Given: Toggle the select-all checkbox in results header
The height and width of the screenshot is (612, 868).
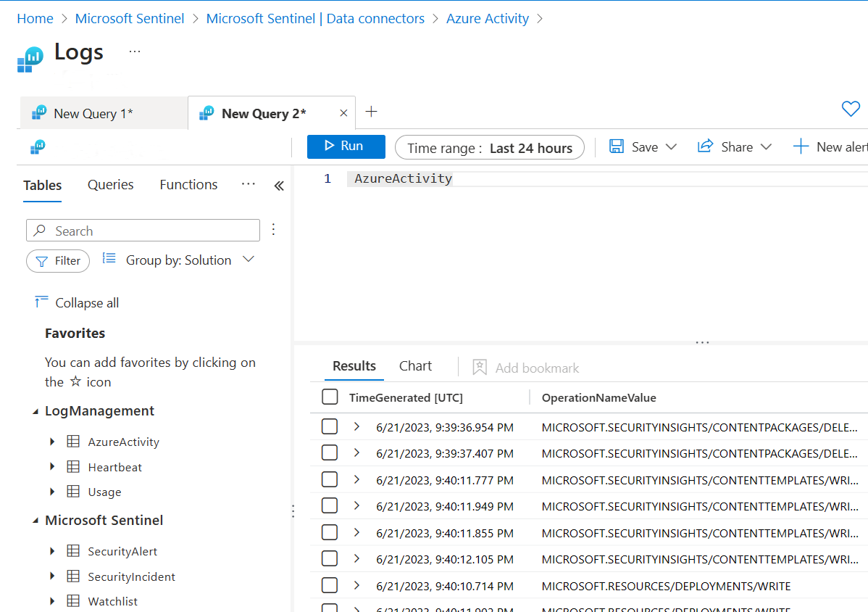Looking at the screenshot, I should tap(330, 397).
